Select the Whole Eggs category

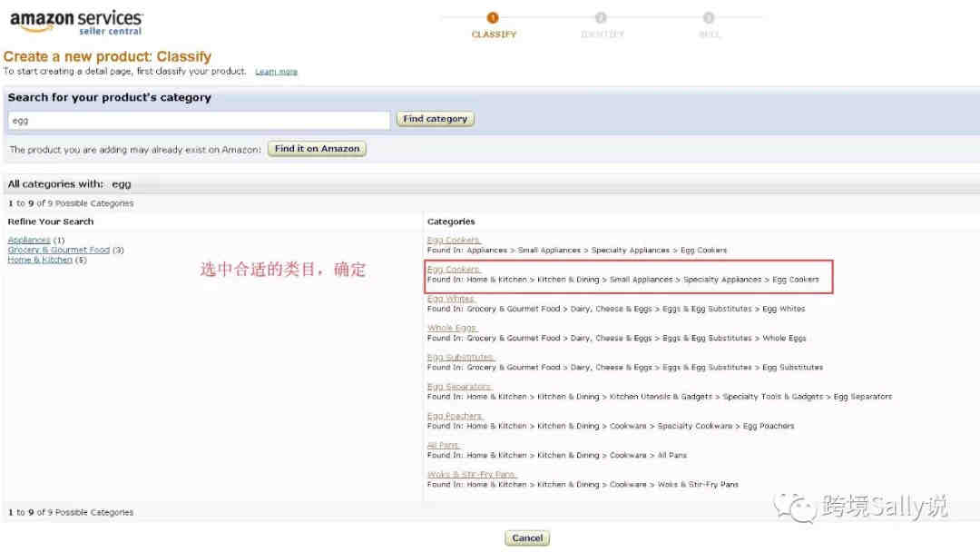coord(453,328)
